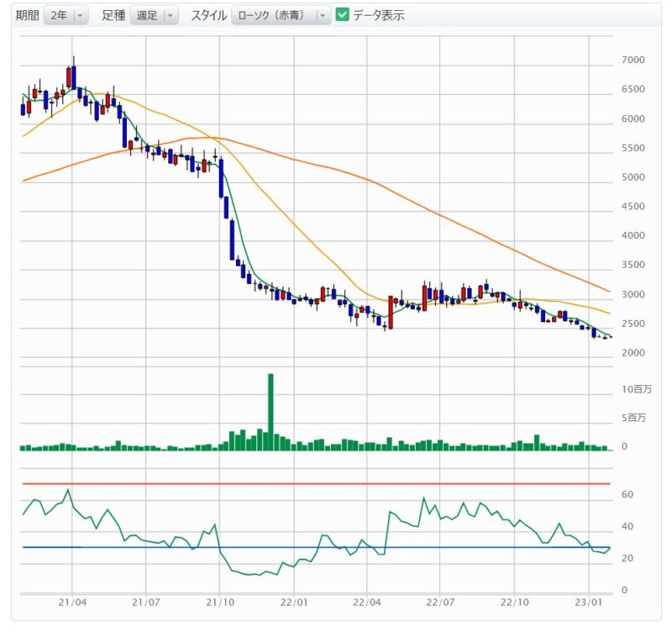Click the 6500 price axis label
The height and width of the screenshot is (632, 672).
(633, 89)
